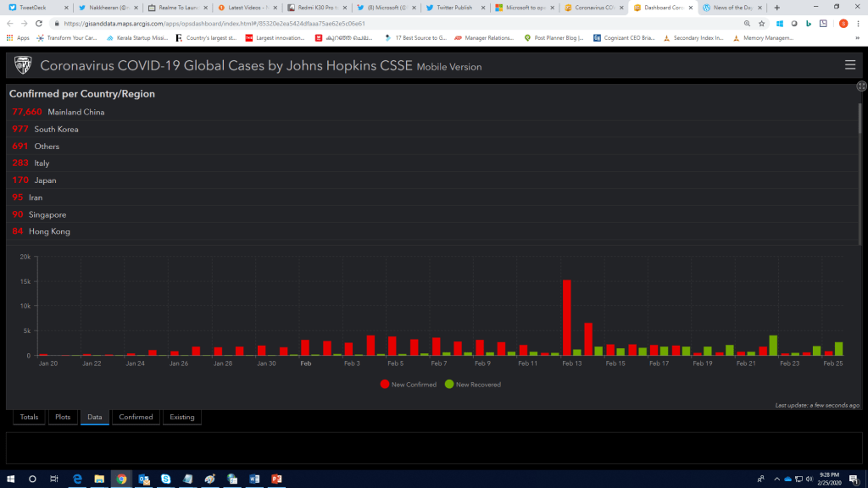The height and width of the screenshot is (488, 868).
Task: Open the Confirmed tab
Action: (136, 417)
